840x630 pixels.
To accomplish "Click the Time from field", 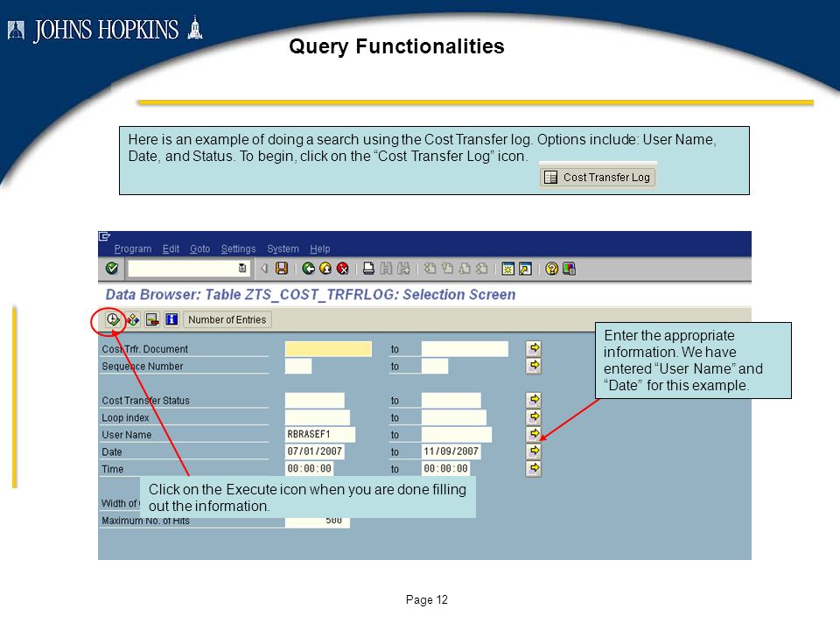I will pos(310,469).
